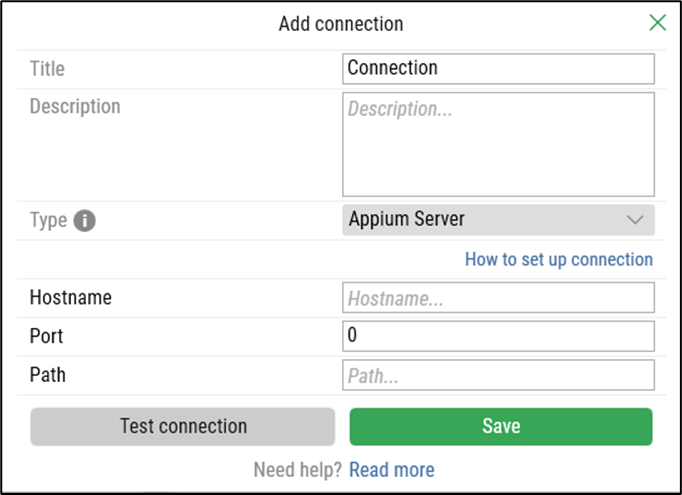The height and width of the screenshot is (495, 682).
Task: Click the Path input field
Action: coord(497,375)
